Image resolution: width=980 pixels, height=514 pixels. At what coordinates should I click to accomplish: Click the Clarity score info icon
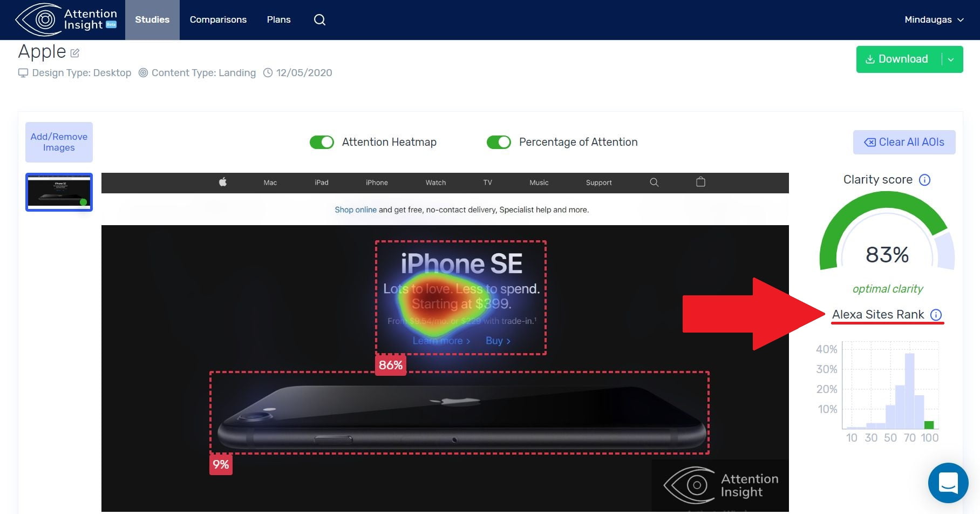(x=924, y=180)
